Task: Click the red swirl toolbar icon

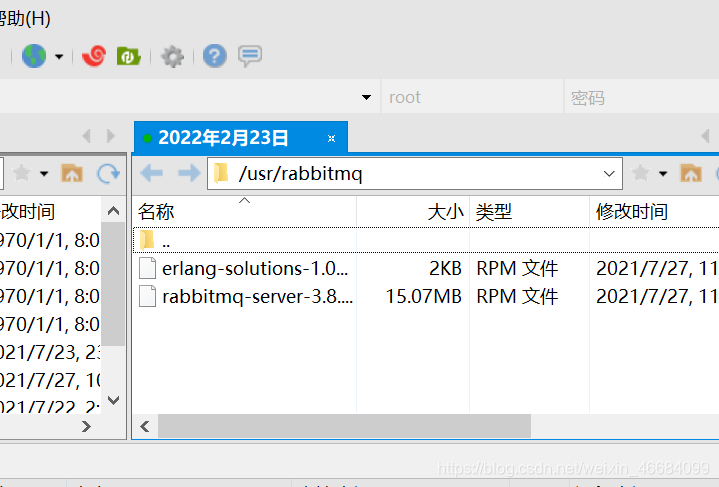Action: tap(94, 56)
